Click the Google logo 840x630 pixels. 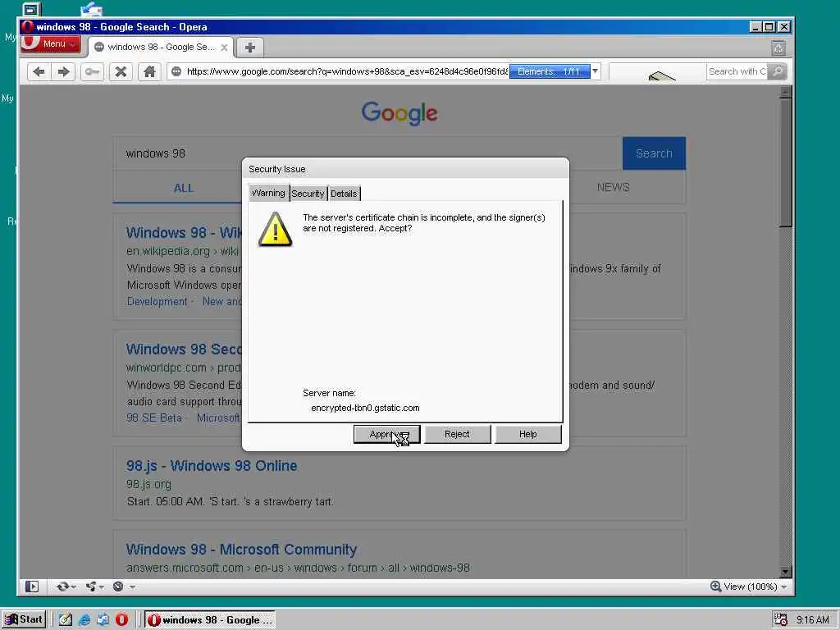pos(399,113)
